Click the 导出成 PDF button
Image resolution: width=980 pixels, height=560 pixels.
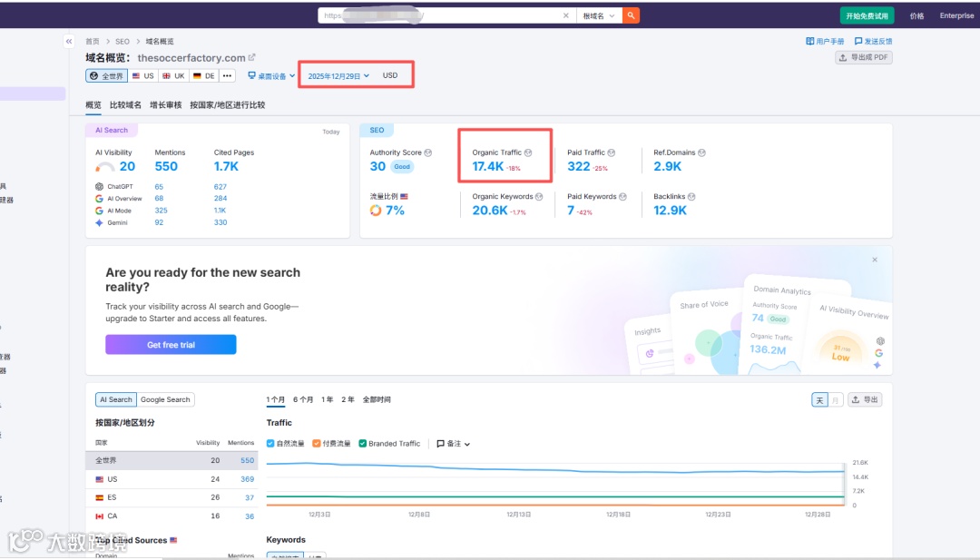(x=864, y=57)
